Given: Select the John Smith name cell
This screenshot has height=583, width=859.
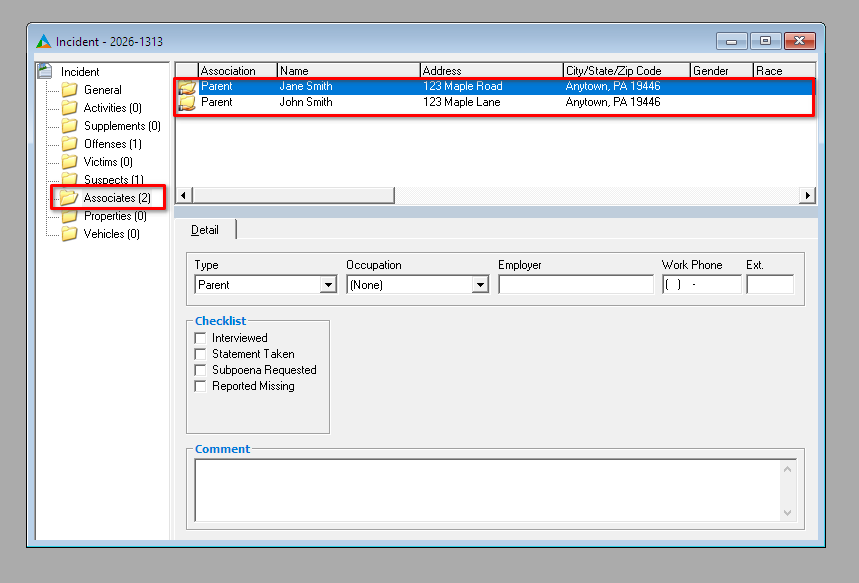Looking at the screenshot, I should tap(306, 102).
